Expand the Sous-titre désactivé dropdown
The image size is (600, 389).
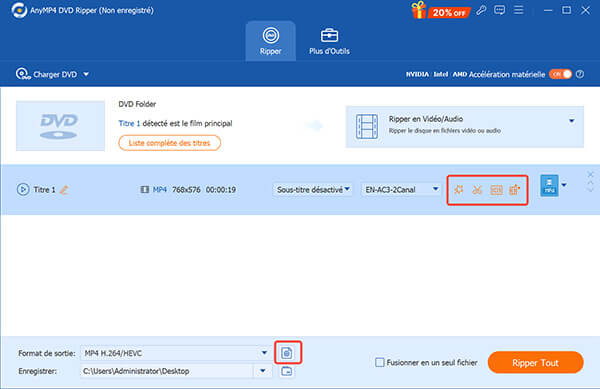313,189
